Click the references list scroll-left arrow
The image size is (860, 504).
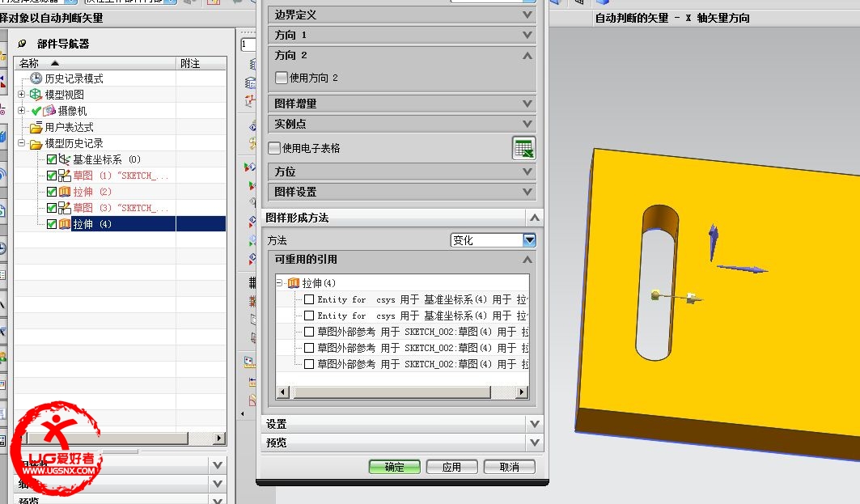(x=283, y=392)
